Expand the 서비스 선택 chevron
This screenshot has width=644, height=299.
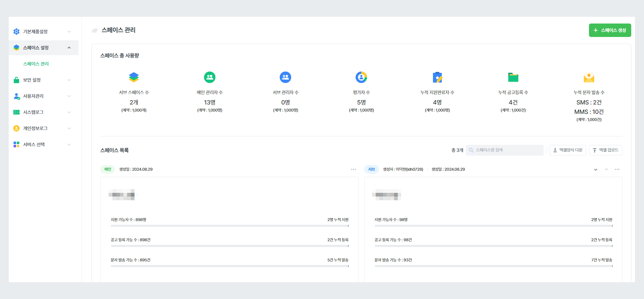click(x=69, y=144)
